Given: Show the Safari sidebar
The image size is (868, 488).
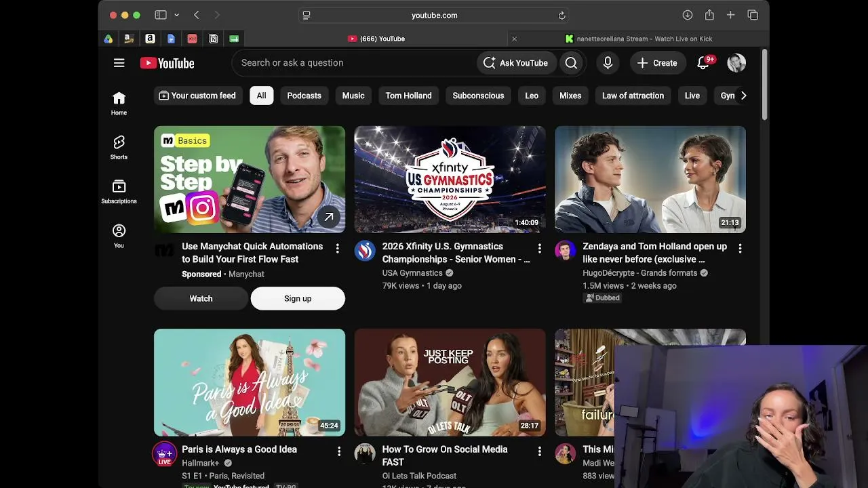Looking at the screenshot, I should [x=161, y=15].
